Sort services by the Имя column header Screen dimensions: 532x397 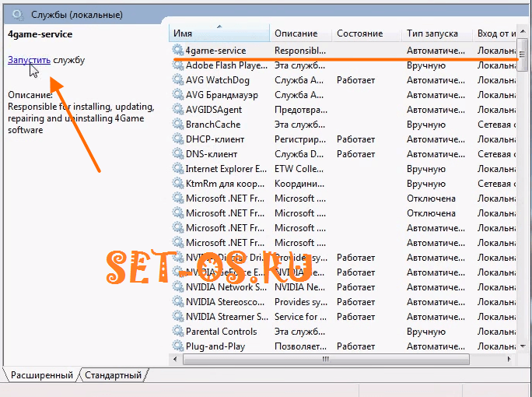point(219,33)
